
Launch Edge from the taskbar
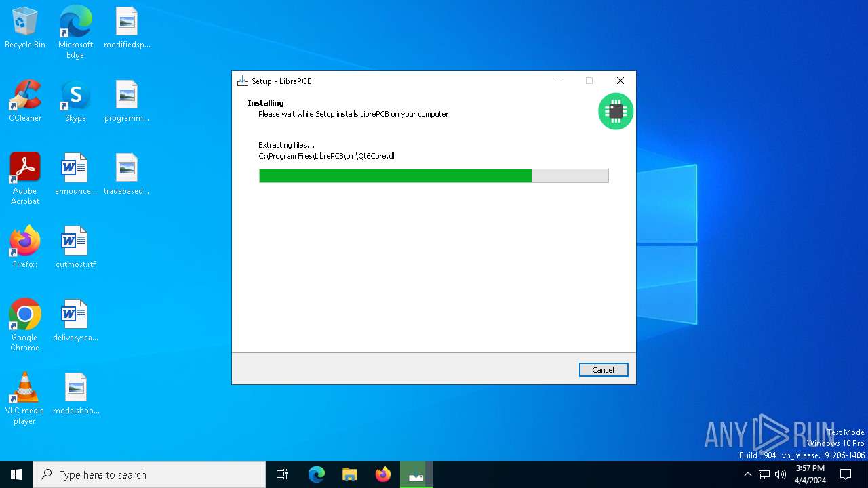point(317,474)
